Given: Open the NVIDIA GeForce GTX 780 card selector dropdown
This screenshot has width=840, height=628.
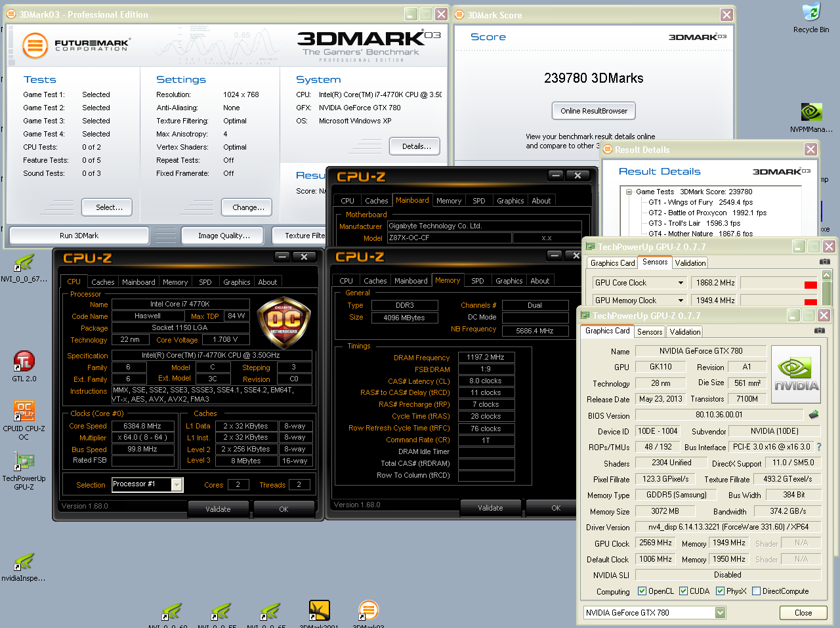Looking at the screenshot, I should tap(720, 612).
